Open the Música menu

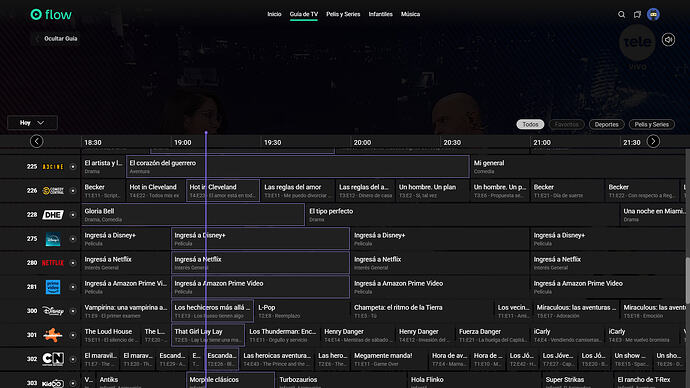[x=410, y=14]
